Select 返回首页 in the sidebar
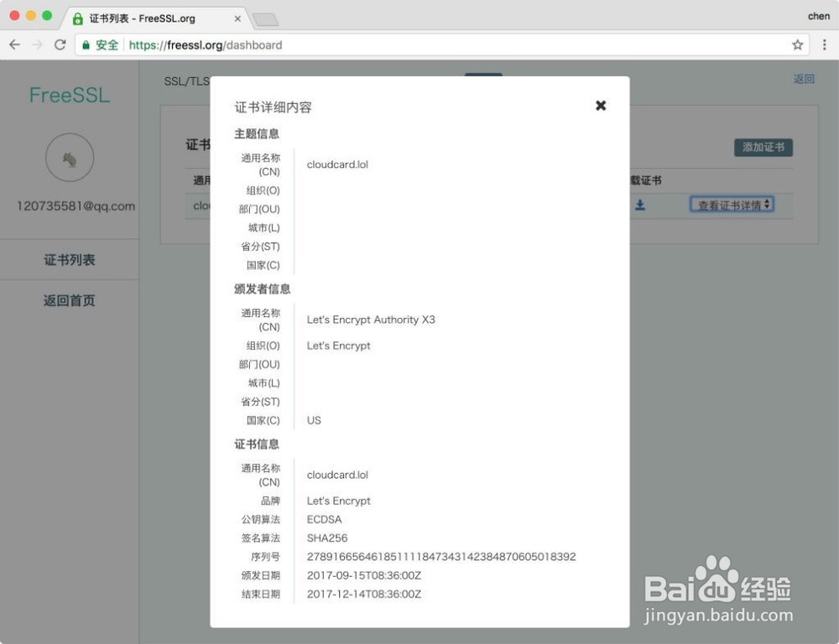The image size is (839, 644). click(x=70, y=300)
